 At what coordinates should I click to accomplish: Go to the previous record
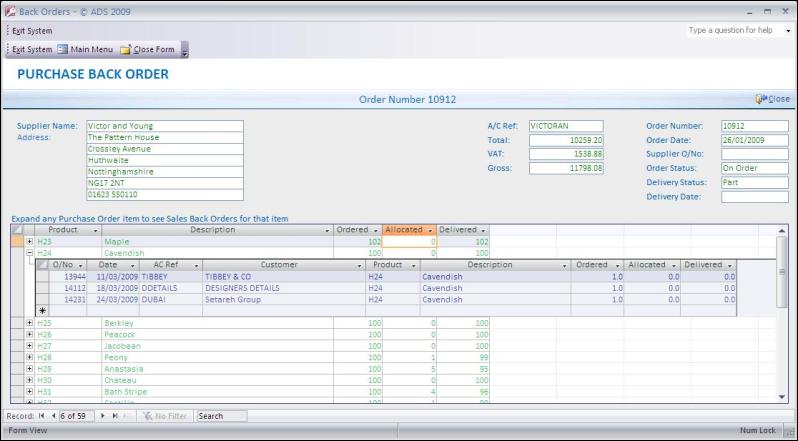pyautogui.click(x=52, y=415)
